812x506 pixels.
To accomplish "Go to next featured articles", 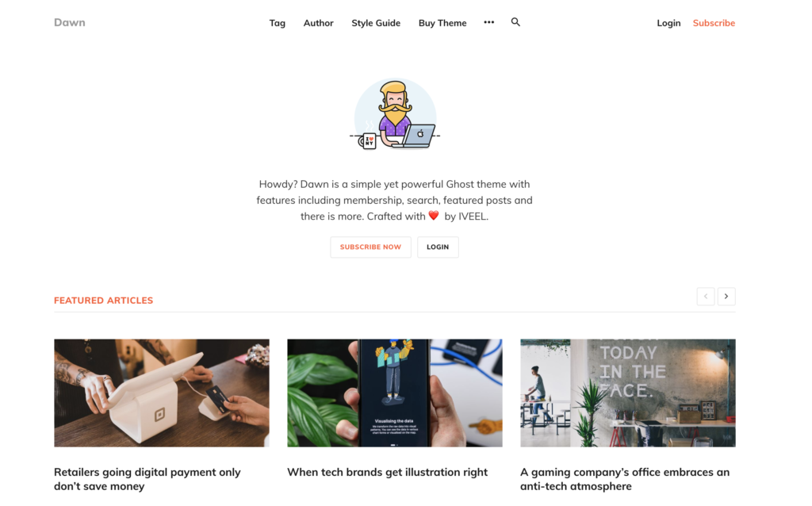I will [726, 297].
